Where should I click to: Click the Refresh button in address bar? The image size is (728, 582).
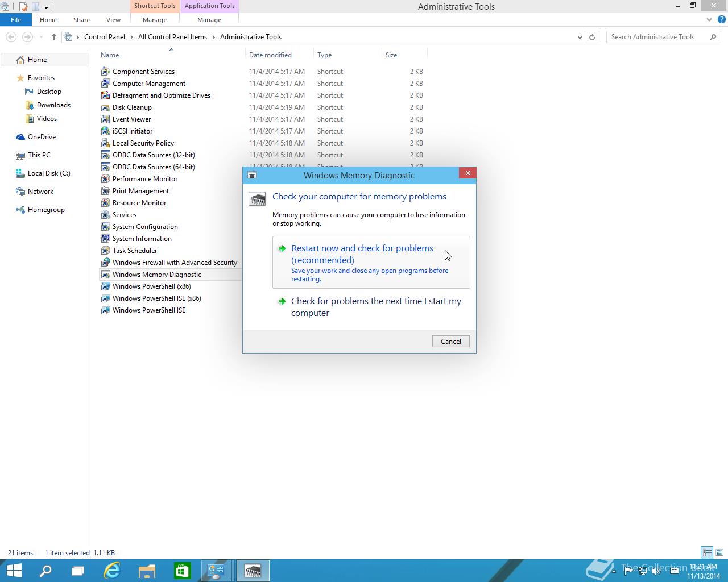592,37
